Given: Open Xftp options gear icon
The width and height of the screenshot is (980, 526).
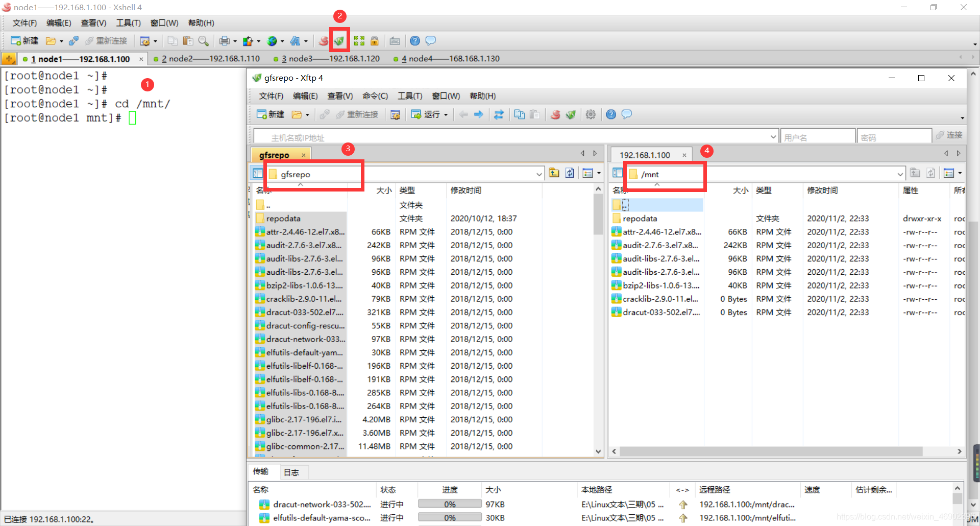Looking at the screenshot, I should [x=591, y=114].
